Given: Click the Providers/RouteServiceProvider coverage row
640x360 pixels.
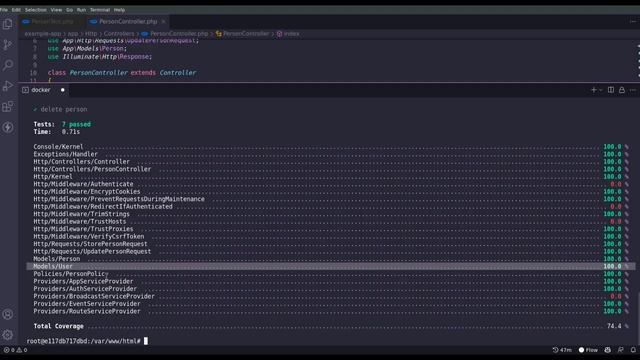Looking at the screenshot, I should tap(331, 311).
